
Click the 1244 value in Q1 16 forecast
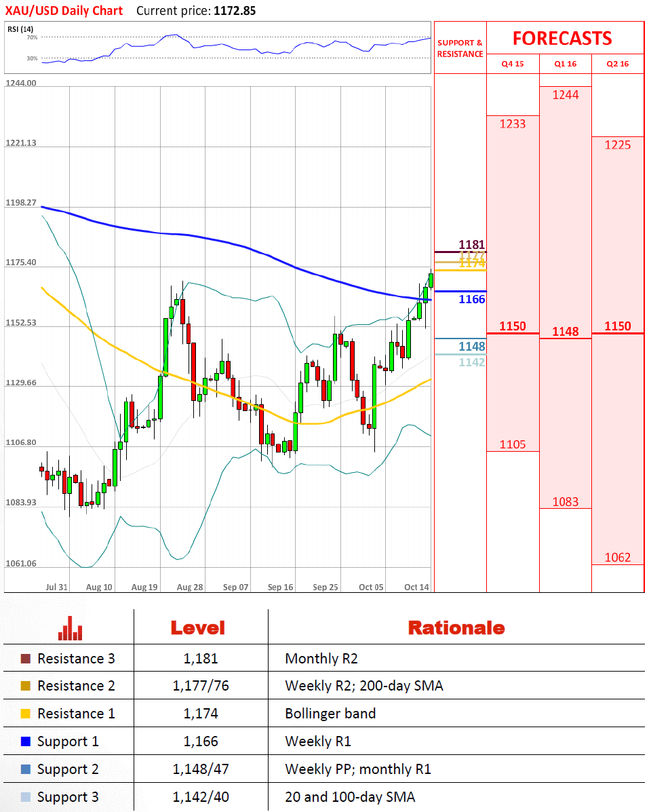tap(566, 95)
